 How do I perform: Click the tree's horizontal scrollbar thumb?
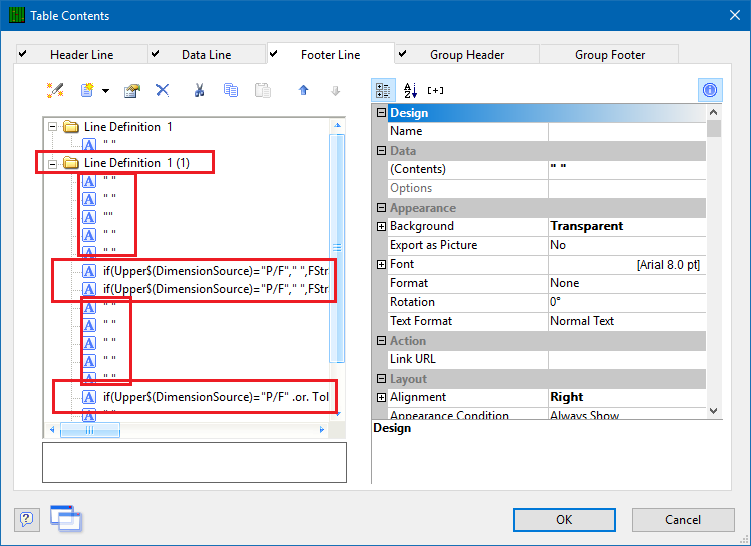coord(90,430)
